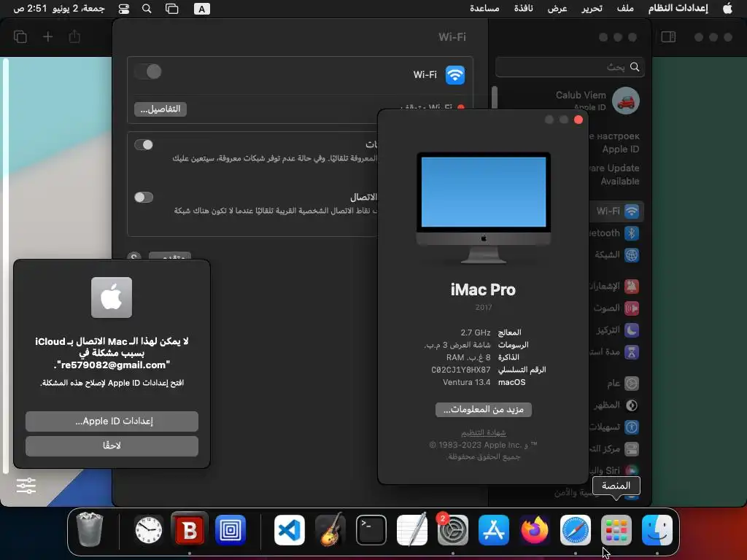Click the sliders icon at bottom left
This screenshot has height=560, width=747.
pos(26,485)
